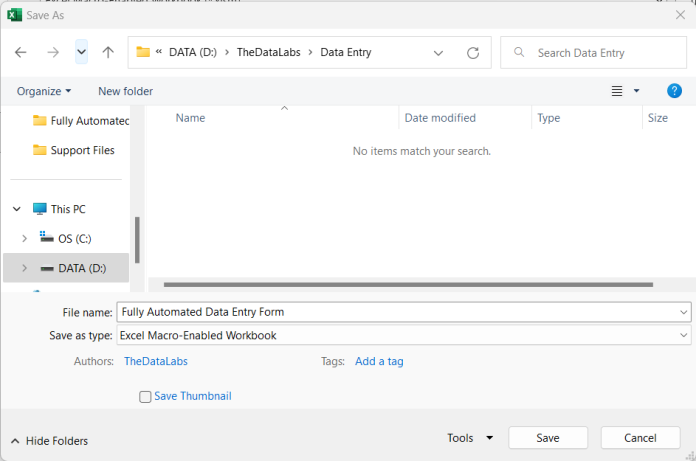Collapse the This PC tree node
696x461 pixels.
coord(17,209)
